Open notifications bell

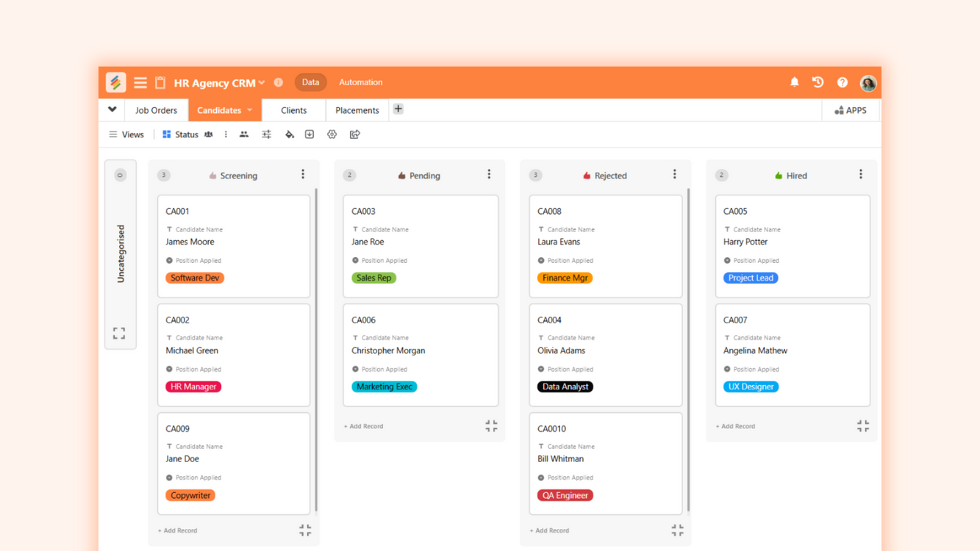pos(795,82)
